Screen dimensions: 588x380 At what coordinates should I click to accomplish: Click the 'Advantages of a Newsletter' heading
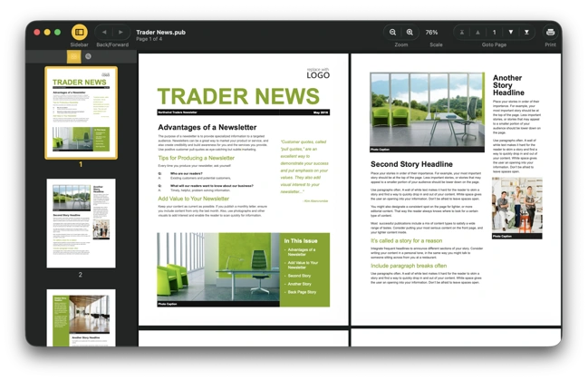(207, 127)
